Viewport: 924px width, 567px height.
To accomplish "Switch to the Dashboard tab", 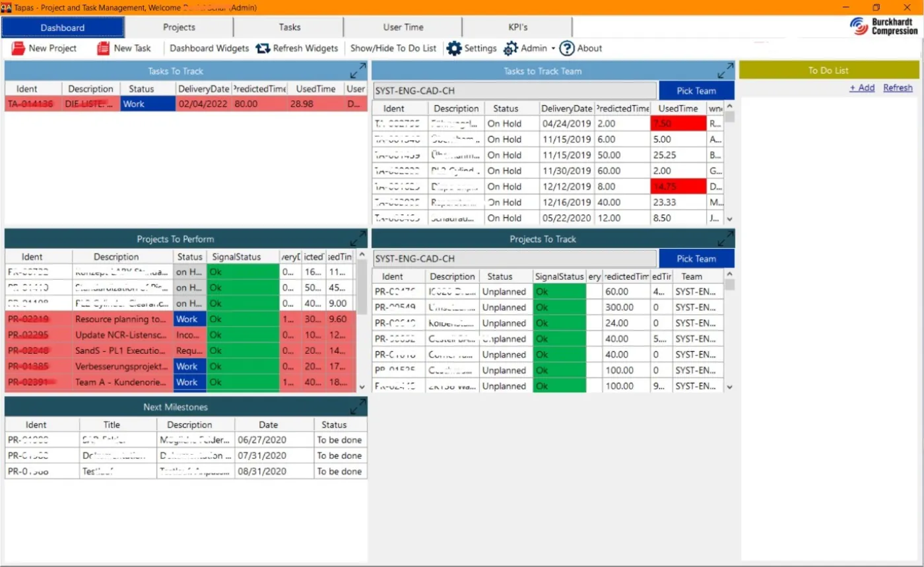I will [x=63, y=27].
